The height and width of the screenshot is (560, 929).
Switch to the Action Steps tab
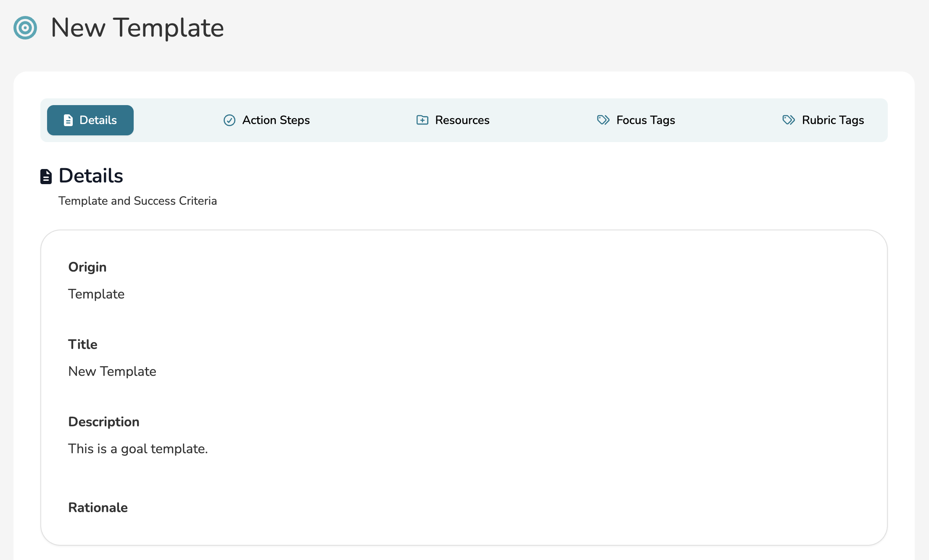tap(276, 120)
